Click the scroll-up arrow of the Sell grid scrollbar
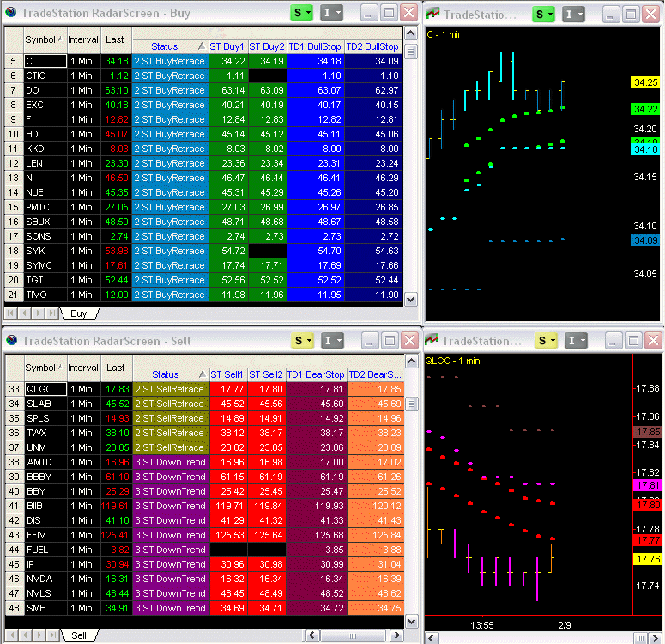665x644 pixels. click(411, 361)
